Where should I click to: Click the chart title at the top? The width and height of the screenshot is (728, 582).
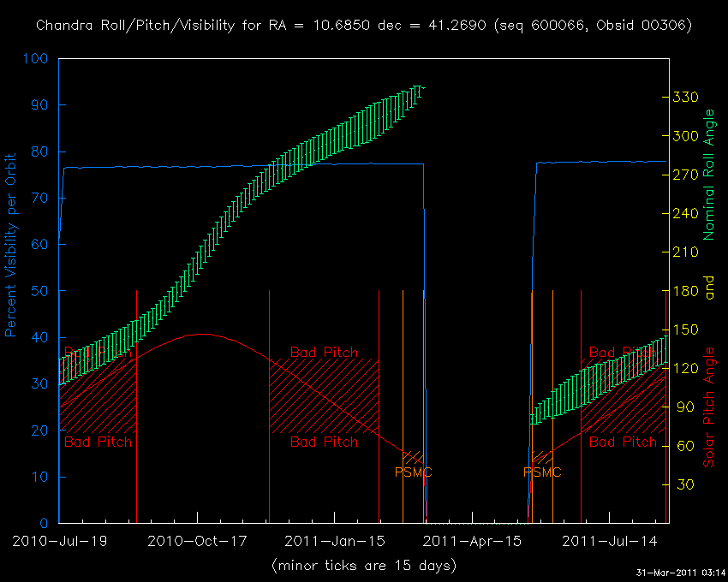[x=364, y=25]
